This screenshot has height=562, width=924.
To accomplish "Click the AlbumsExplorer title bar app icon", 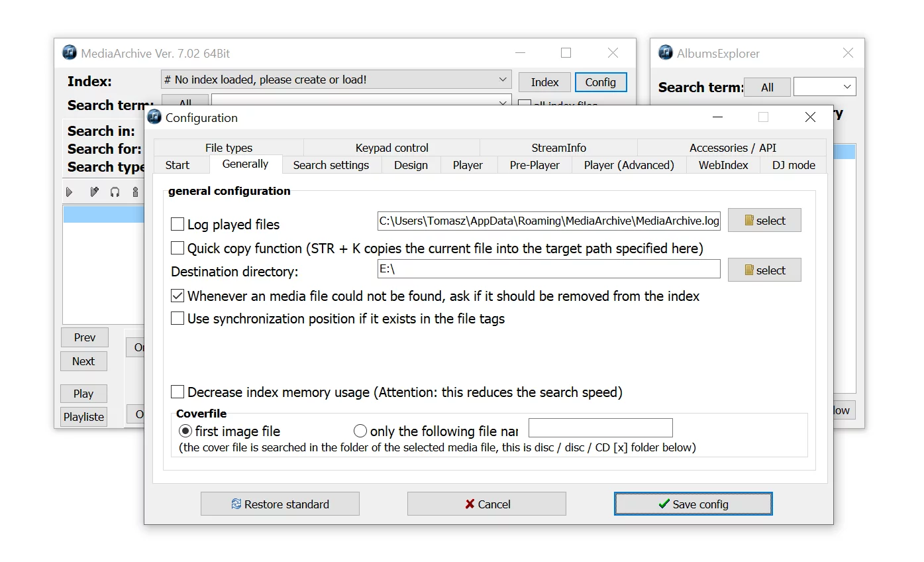I will click(x=666, y=53).
